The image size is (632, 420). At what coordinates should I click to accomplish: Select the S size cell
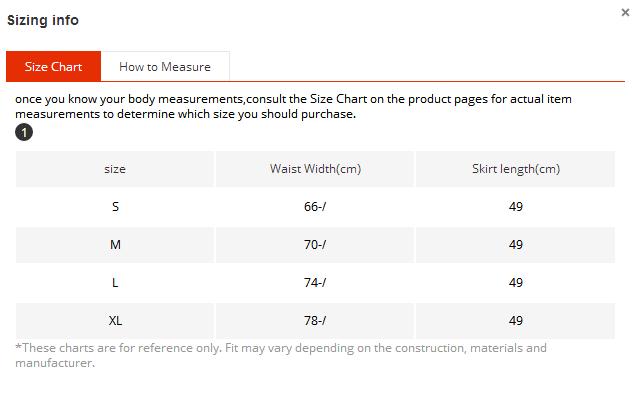pyautogui.click(x=115, y=207)
